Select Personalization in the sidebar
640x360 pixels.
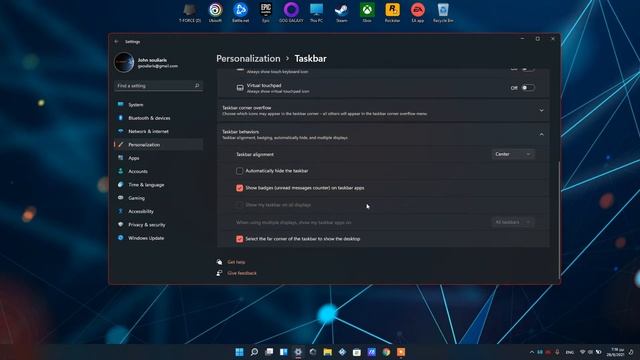(x=158, y=144)
